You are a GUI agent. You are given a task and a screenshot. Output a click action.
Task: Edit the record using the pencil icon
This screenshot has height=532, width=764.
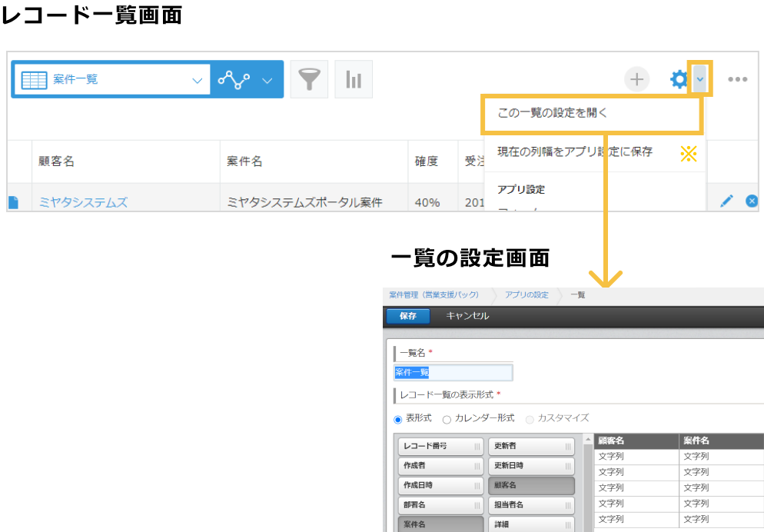coord(726,201)
